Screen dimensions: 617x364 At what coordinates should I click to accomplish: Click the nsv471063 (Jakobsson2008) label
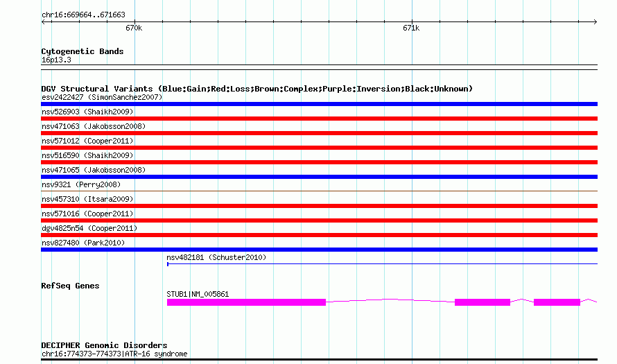coord(94,126)
